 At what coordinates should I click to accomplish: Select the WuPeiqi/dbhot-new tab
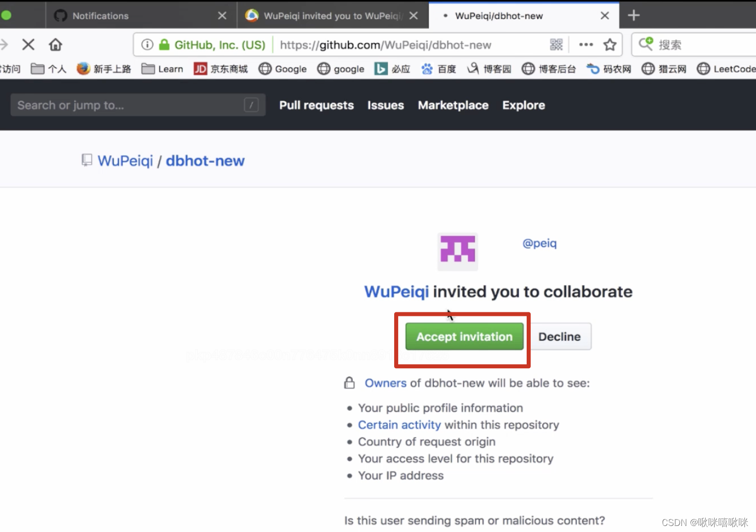click(x=524, y=16)
